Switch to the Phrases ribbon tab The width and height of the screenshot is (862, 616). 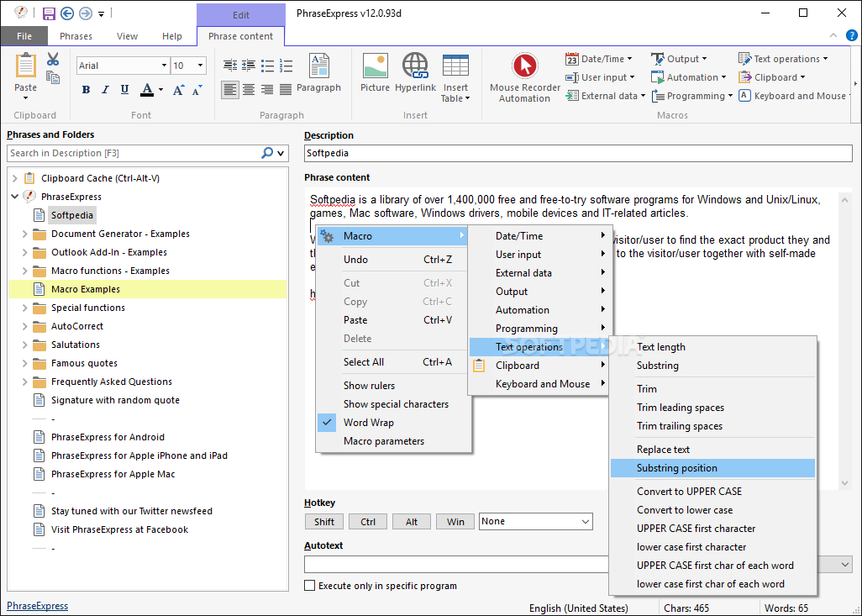76,36
